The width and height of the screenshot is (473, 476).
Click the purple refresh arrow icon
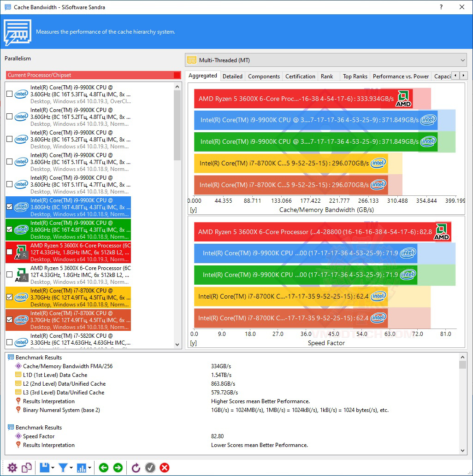point(136,468)
